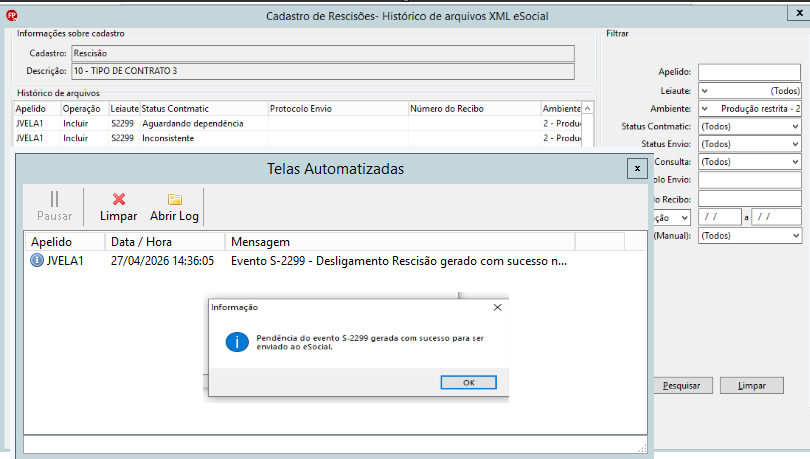Close the Cadastro de Rescisões window
Screen dimensions: 810x459
pos(799,13)
